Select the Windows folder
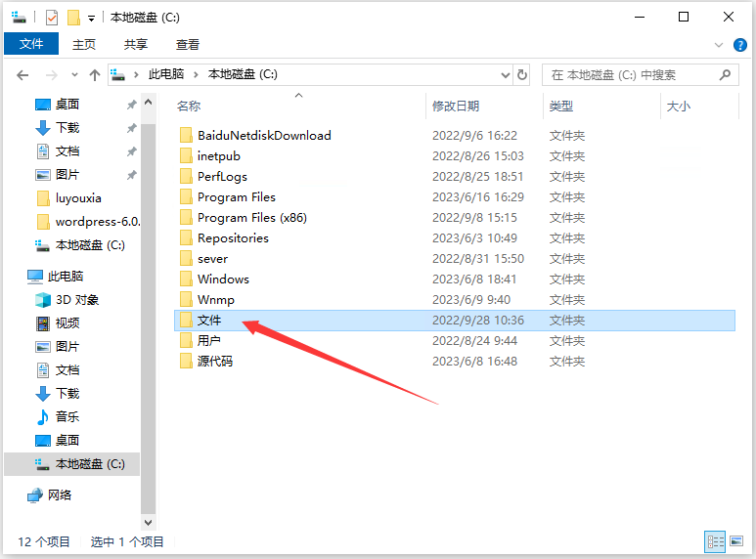756x559 pixels. pos(223,279)
